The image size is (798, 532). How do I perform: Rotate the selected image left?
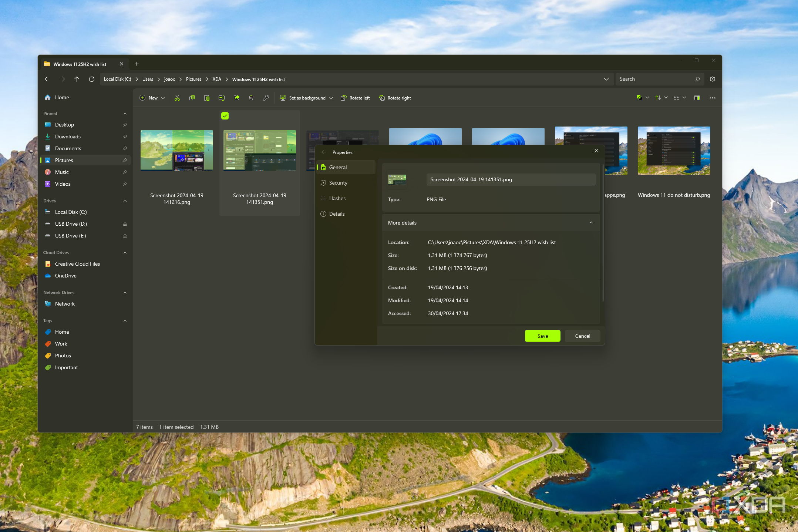click(x=354, y=98)
